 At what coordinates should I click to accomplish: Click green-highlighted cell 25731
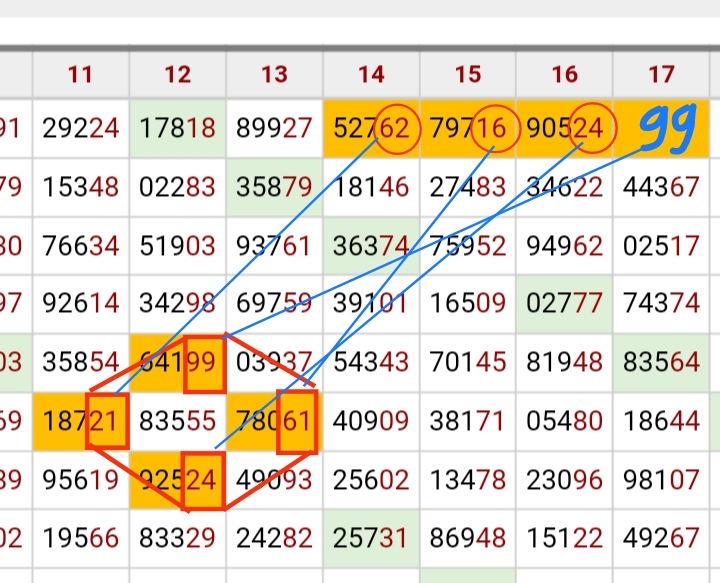coord(371,538)
